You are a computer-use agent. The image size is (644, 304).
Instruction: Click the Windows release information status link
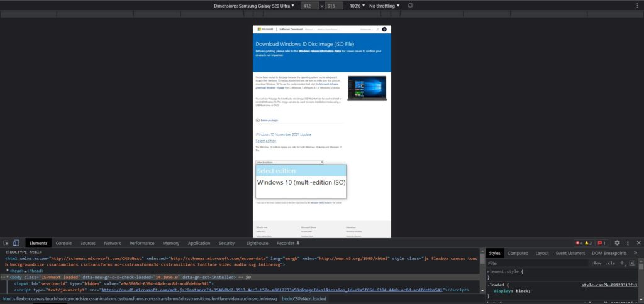coord(320,51)
